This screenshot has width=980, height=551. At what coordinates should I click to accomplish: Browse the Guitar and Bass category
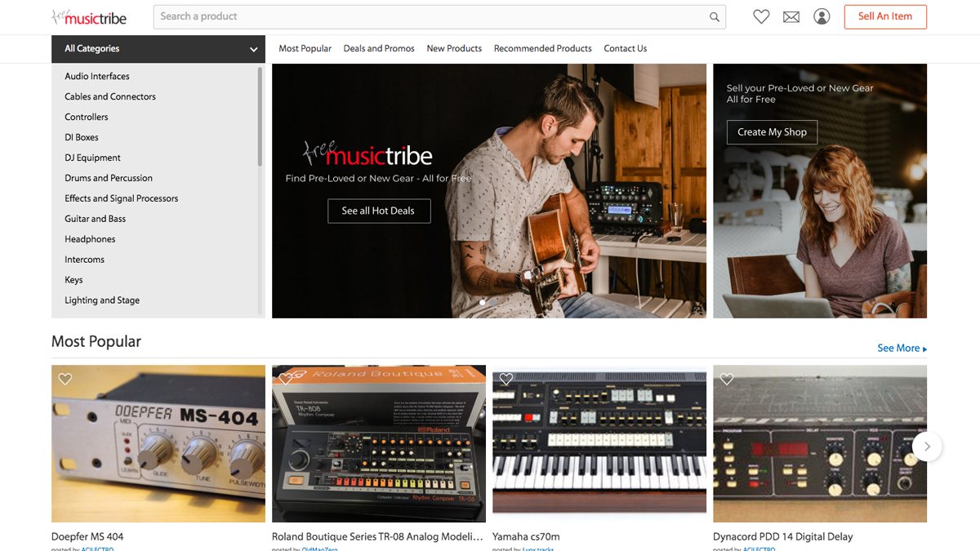[96, 219]
